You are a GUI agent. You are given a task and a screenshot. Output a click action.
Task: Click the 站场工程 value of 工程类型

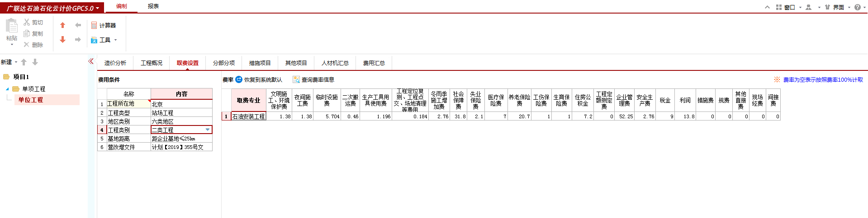pos(181,113)
